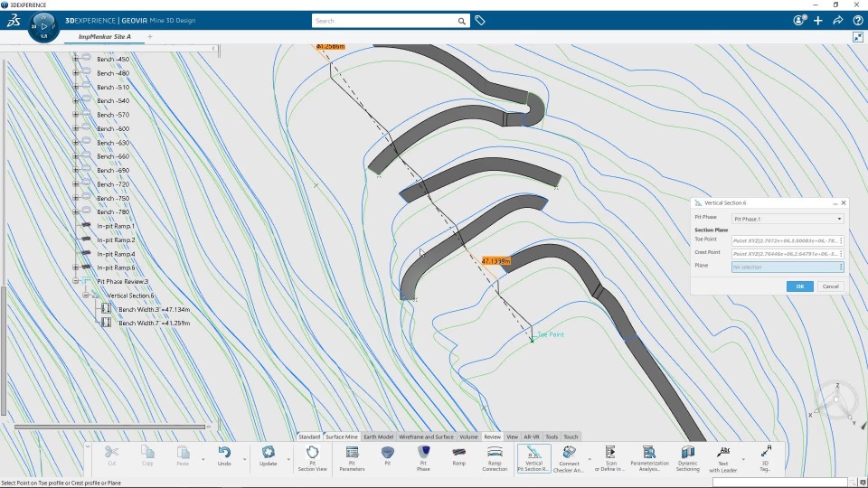Switch to the Surface Mine tab

click(x=342, y=436)
